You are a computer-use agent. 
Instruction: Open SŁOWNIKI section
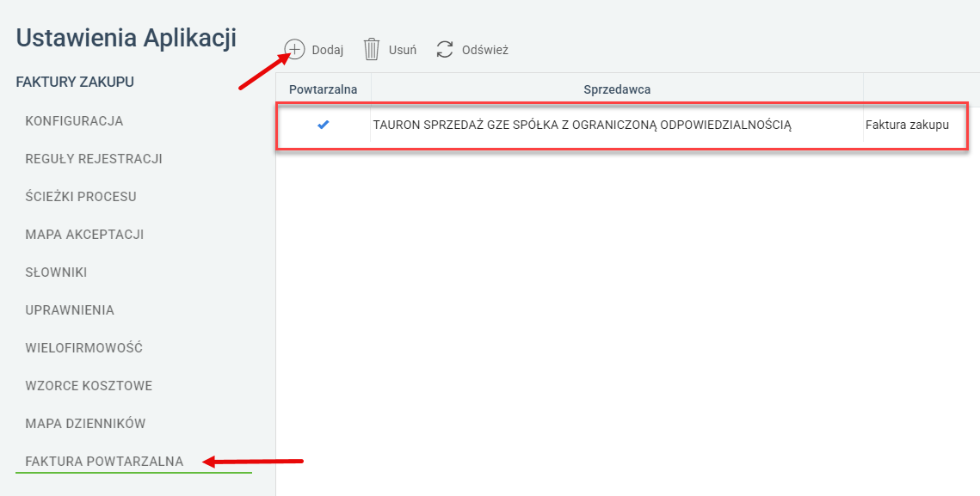(x=56, y=272)
